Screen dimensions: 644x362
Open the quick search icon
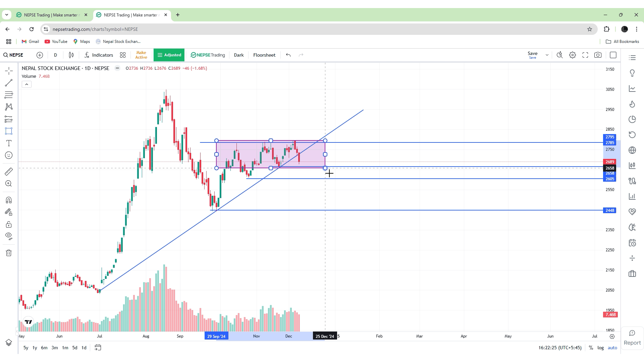pyautogui.click(x=559, y=55)
